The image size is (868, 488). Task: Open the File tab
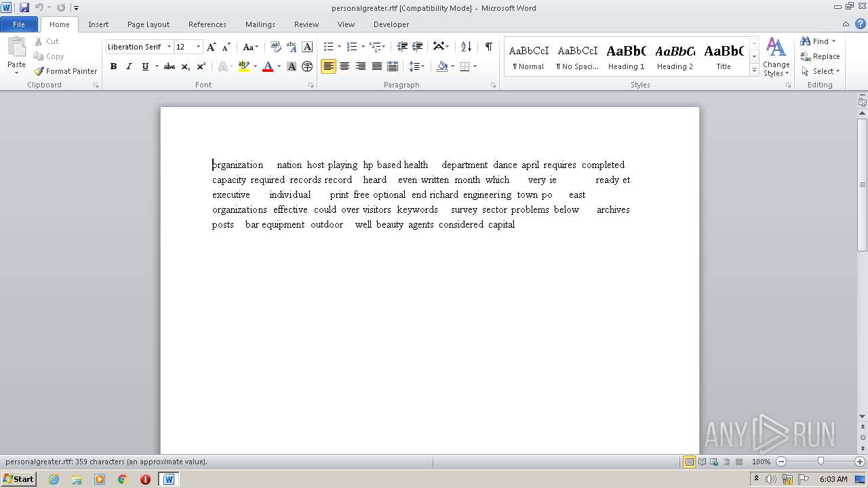(19, 24)
